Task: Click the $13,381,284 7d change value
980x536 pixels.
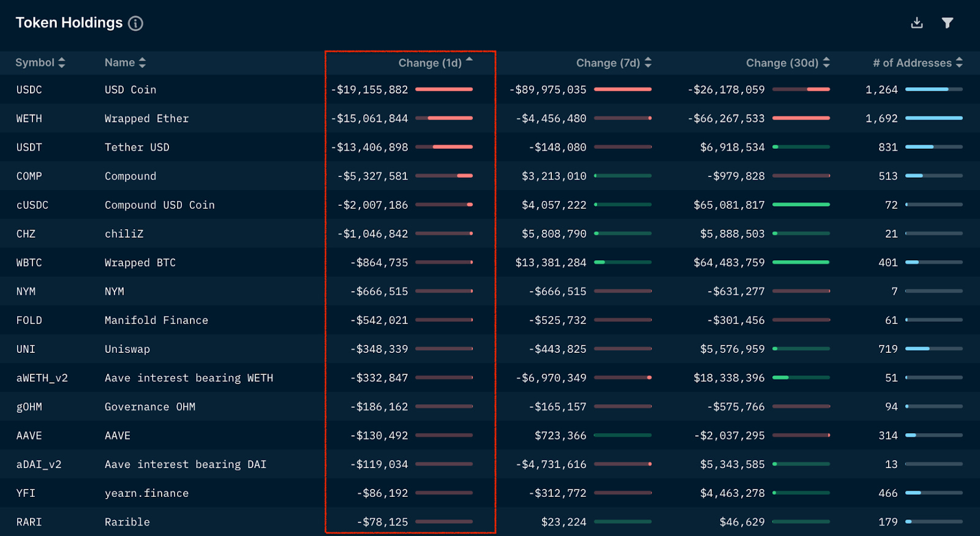Action: pyautogui.click(x=551, y=262)
